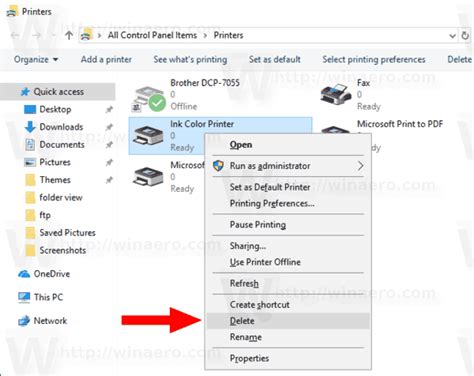Click the Quick access star icon
Viewport: 474px width, 376px height.
(25, 92)
